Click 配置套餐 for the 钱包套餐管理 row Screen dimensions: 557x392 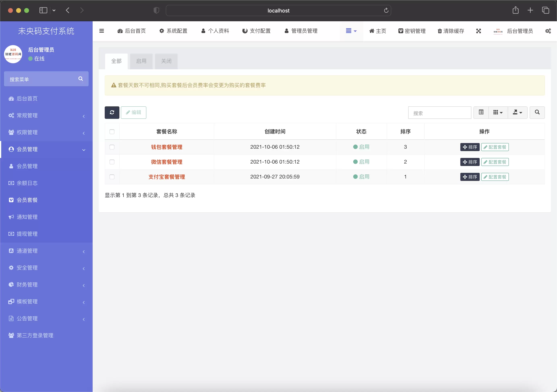click(495, 147)
